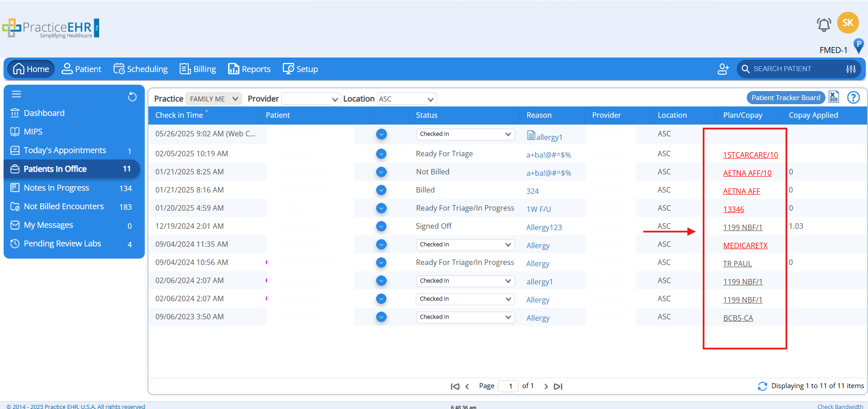Open the MEDICARETX plan link
Viewport: 868px width, 409px height.
(x=745, y=245)
